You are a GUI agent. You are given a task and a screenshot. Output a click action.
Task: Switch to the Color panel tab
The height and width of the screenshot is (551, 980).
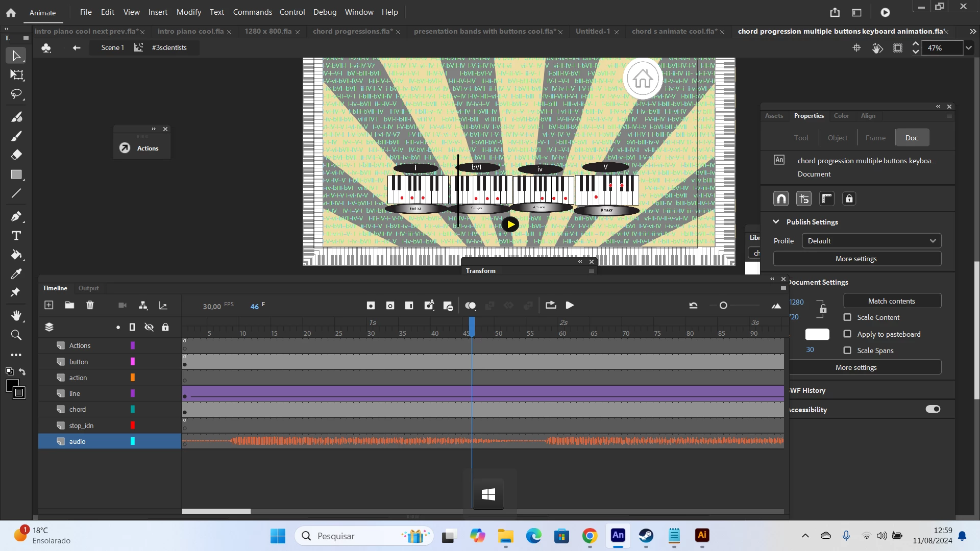click(x=841, y=116)
